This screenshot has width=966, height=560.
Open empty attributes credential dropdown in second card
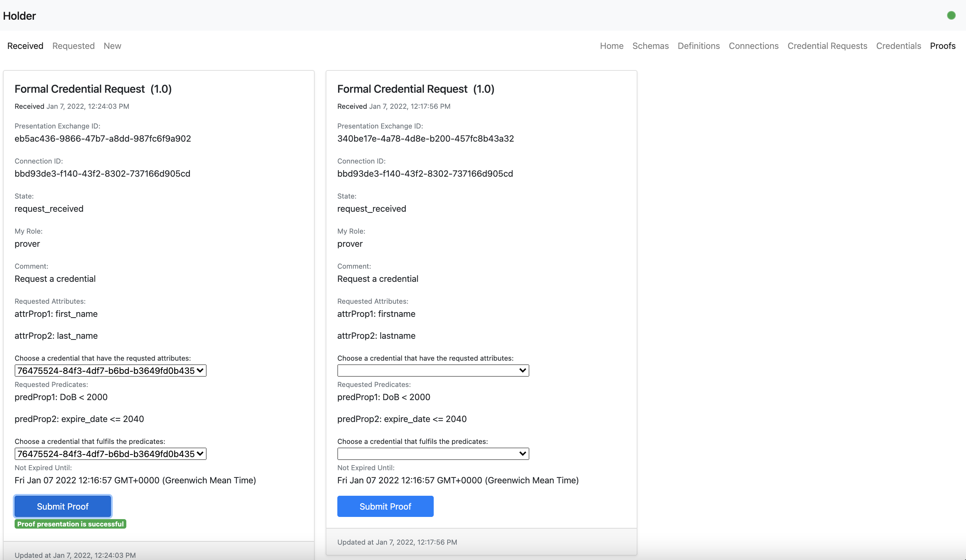coord(433,370)
